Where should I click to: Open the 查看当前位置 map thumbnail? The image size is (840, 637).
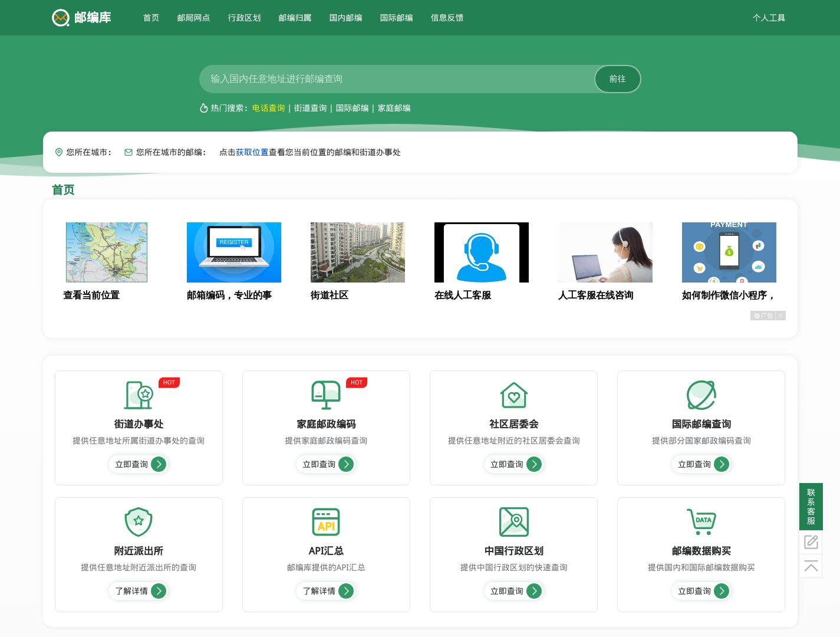107,252
